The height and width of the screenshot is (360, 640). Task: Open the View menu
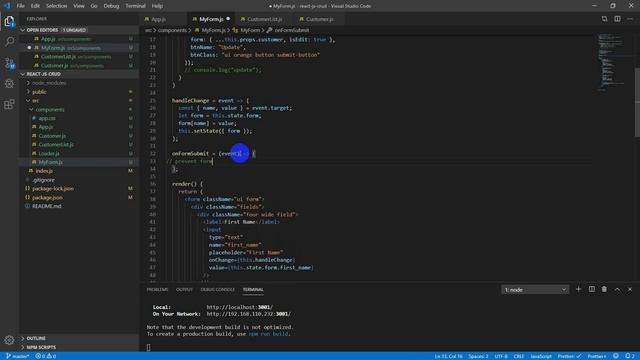click(x=79, y=6)
